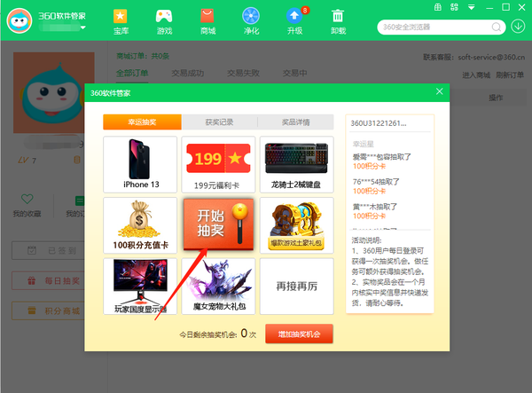This screenshot has width=532, height=393.
Task: Click the 商城订单: 共0条 text
Action: coord(143,56)
